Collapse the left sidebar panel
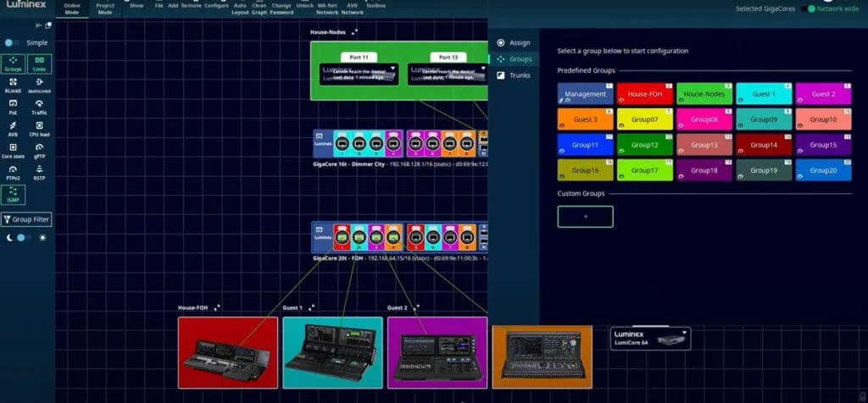Screen dimensions: 868x403 (38, 25)
